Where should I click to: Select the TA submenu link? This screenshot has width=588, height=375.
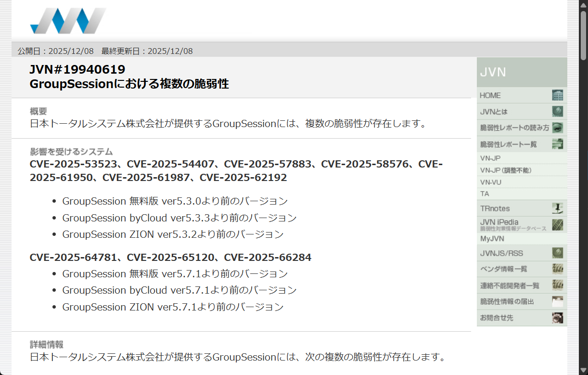[x=522, y=194]
